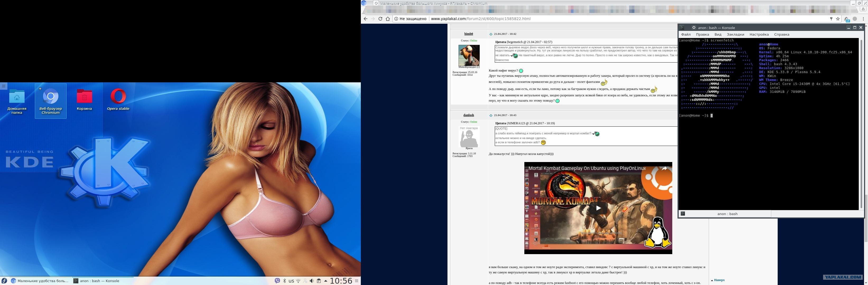Viewport: 868px width, 285px height.
Task: Open the Chromium three-dot menu
Action: coord(863,19)
